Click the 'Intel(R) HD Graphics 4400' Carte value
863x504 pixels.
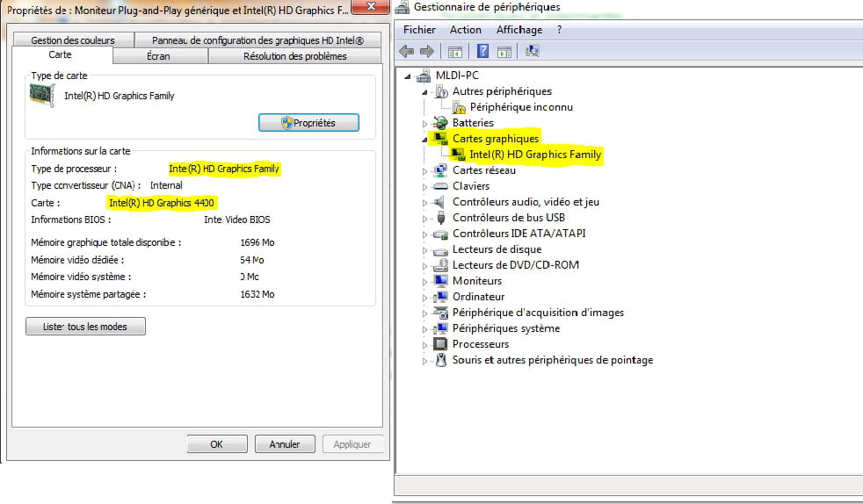click(161, 203)
